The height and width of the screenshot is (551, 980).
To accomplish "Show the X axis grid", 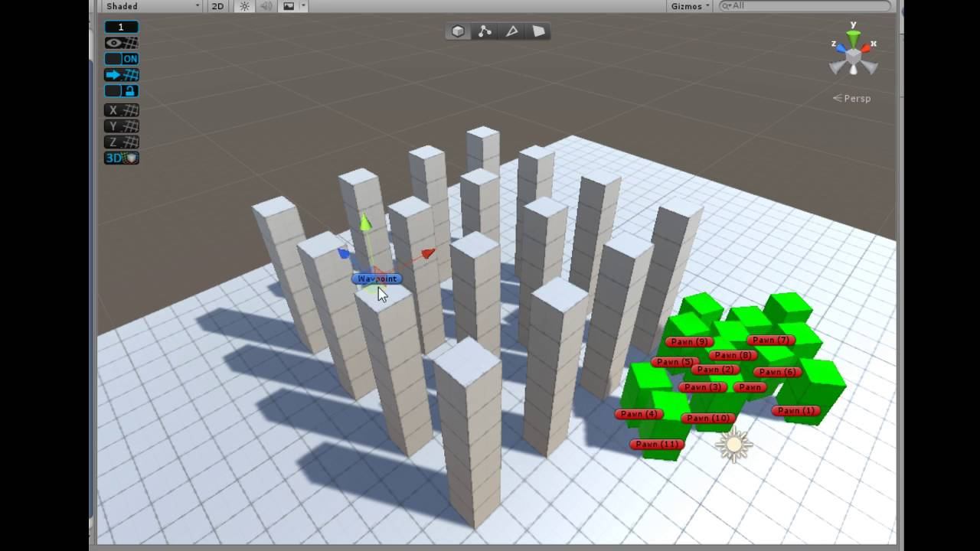I will (x=121, y=110).
